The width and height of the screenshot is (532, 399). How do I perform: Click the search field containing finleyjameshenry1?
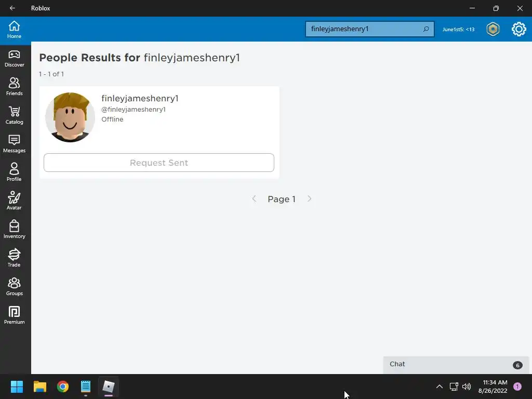pos(369,29)
